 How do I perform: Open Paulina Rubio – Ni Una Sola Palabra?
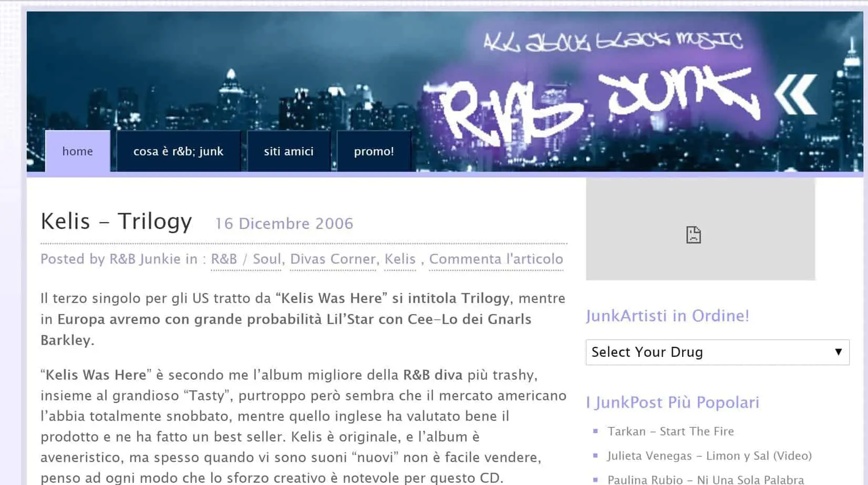click(706, 480)
